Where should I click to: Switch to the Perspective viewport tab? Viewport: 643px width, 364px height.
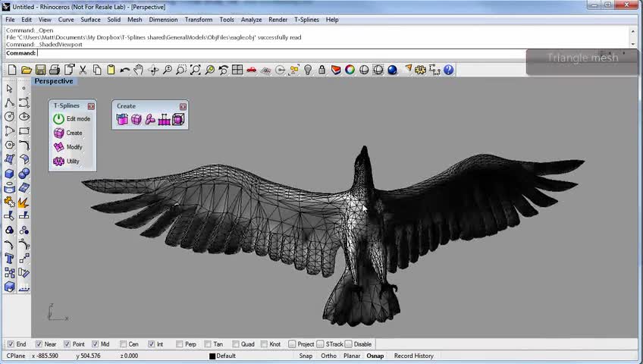coord(53,81)
